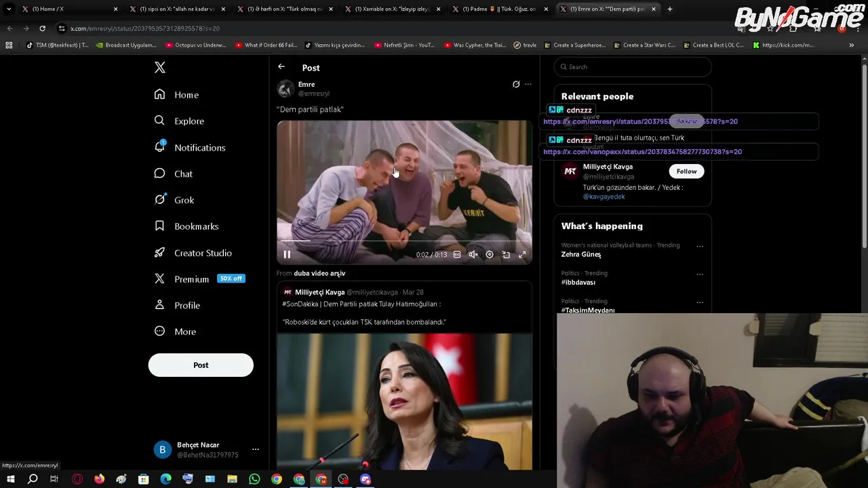Open the browser apps grid
The image size is (868, 488).
(x=9, y=45)
